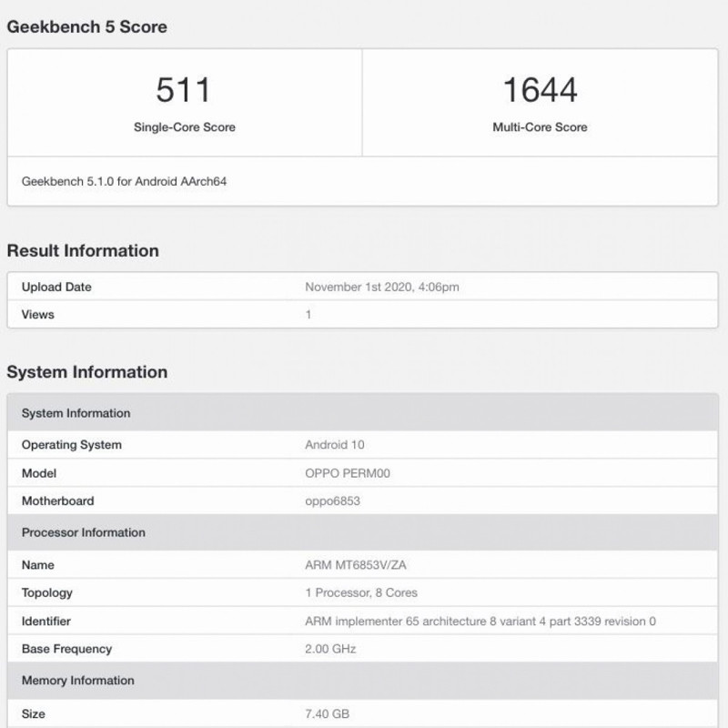Image resolution: width=728 pixels, height=728 pixels.
Task: Click the large 'System Information' section heading
Action: coord(86,372)
